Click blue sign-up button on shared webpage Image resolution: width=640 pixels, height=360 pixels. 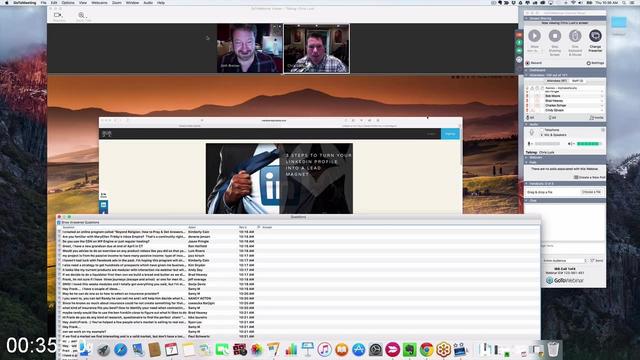coord(450,133)
